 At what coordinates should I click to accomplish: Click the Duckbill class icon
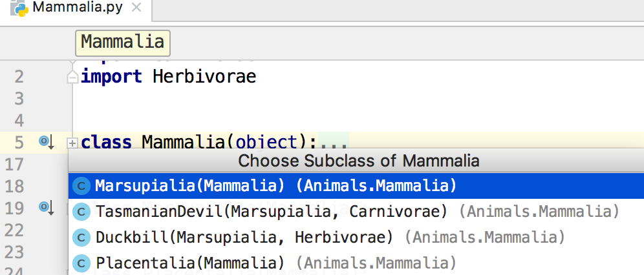tap(81, 238)
